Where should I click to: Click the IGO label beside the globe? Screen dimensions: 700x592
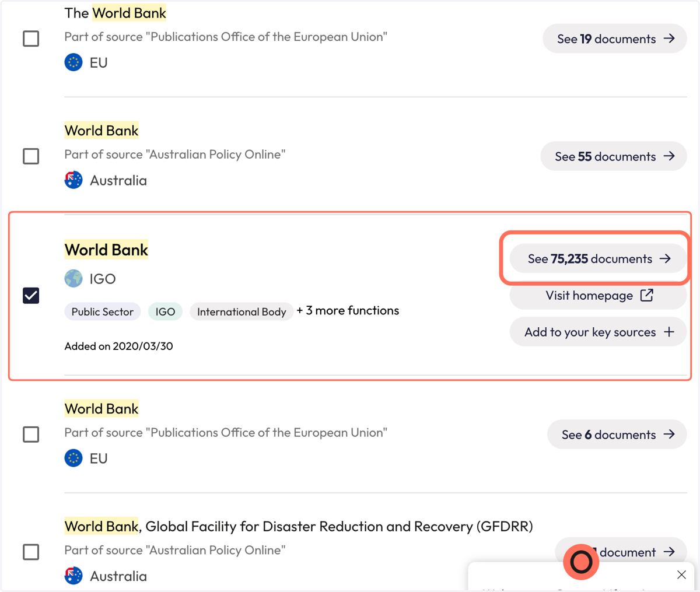pyautogui.click(x=103, y=279)
